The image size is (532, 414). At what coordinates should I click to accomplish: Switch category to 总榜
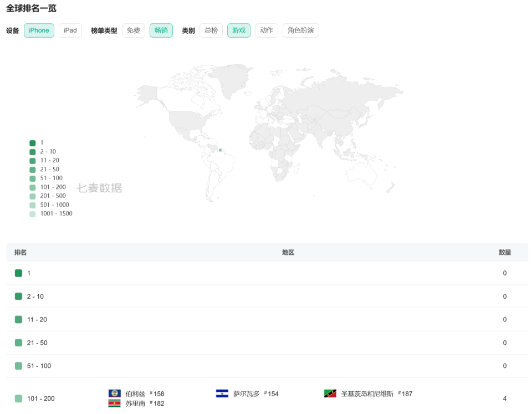211,30
